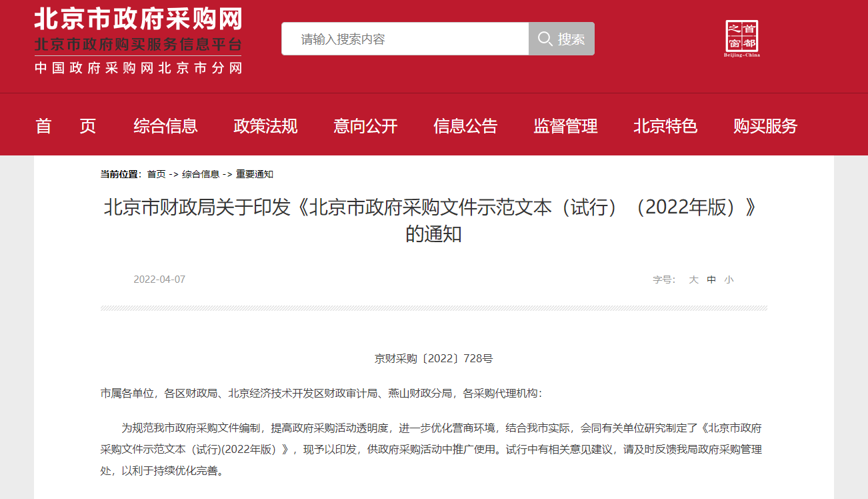
Task: Open the 信息公告 menu
Action: coord(465,125)
